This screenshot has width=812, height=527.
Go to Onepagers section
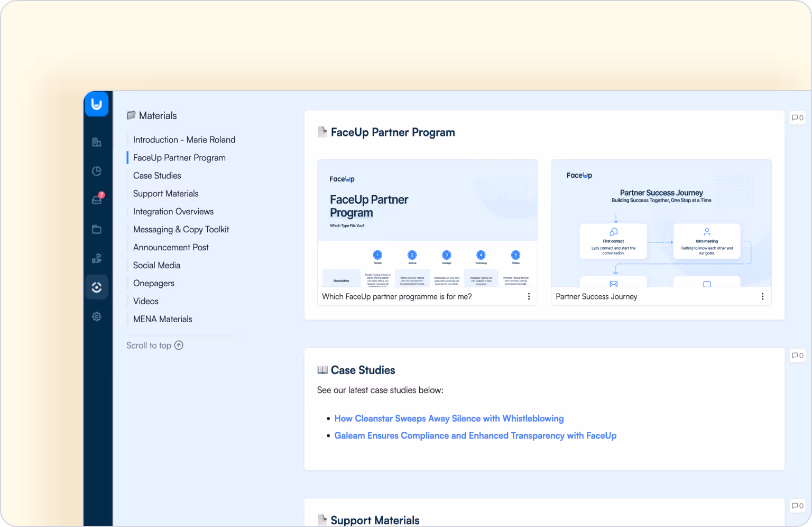coord(154,284)
